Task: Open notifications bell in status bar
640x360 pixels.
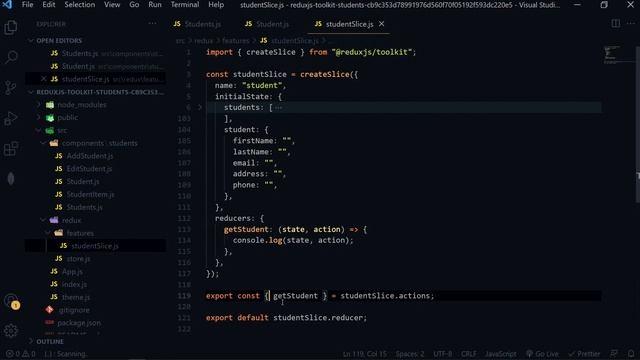Action: pos(631,354)
